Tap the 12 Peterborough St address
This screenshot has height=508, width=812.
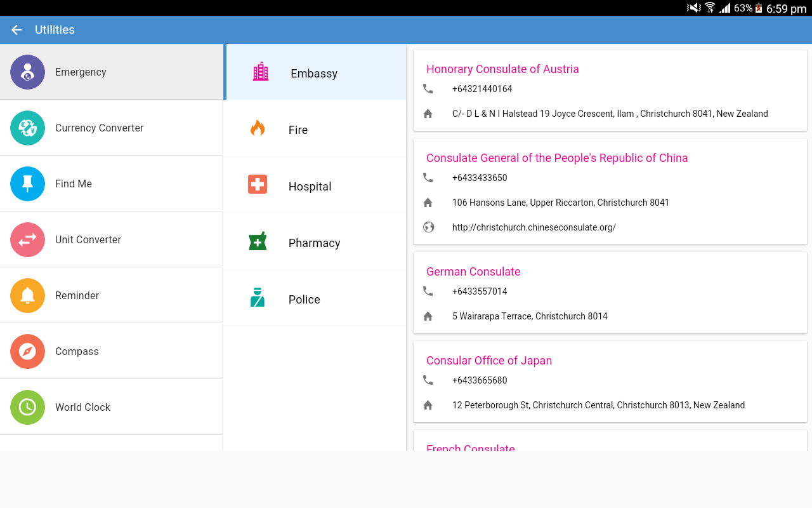click(x=599, y=405)
